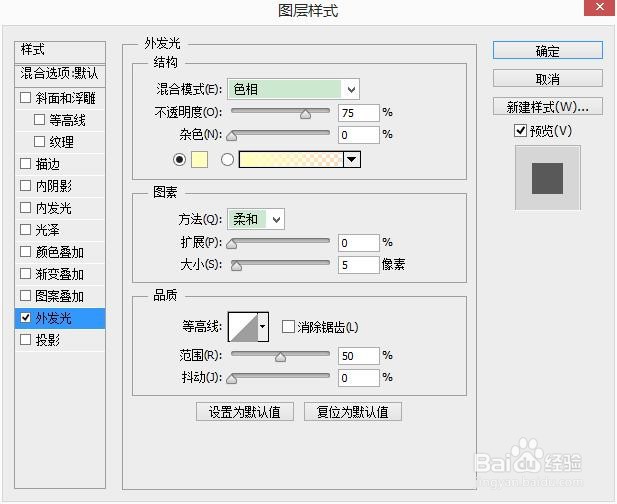The image size is (617, 504).
Task: Click the 扩展 spread slider handle
Action: (x=232, y=244)
